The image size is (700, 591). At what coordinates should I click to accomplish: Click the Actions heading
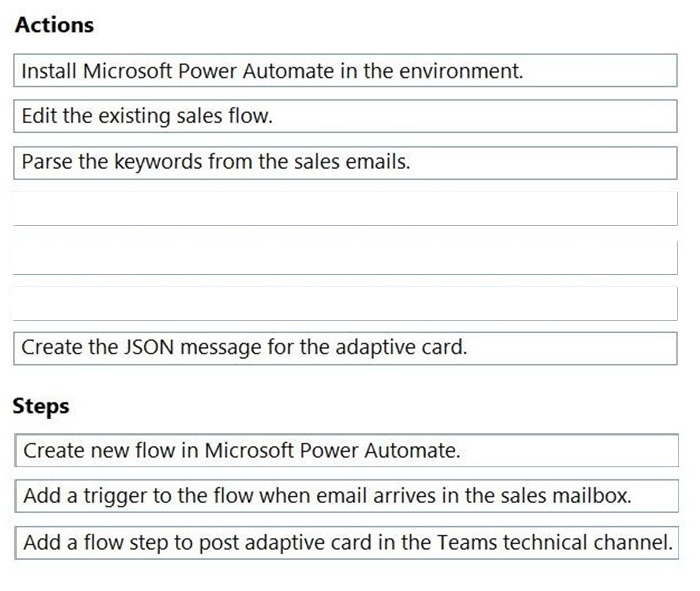(x=54, y=24)
